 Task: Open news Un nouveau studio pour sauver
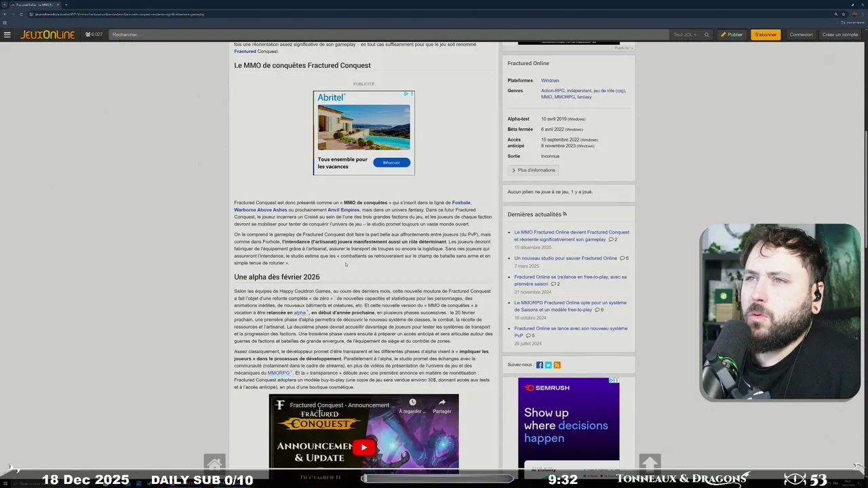tap(566, 258)
